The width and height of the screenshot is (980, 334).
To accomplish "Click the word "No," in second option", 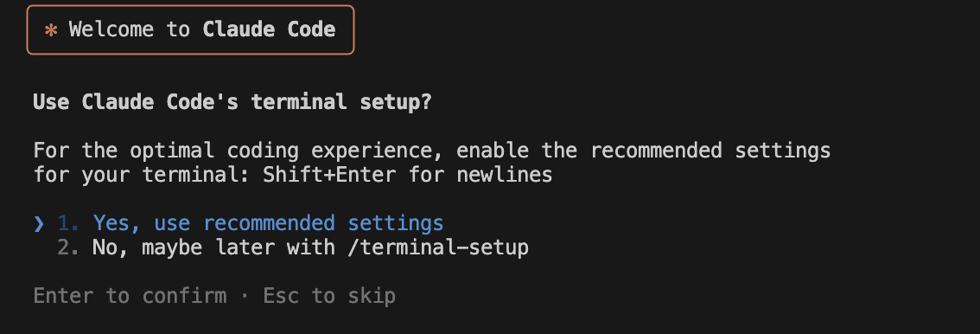I will coord(111,247).
